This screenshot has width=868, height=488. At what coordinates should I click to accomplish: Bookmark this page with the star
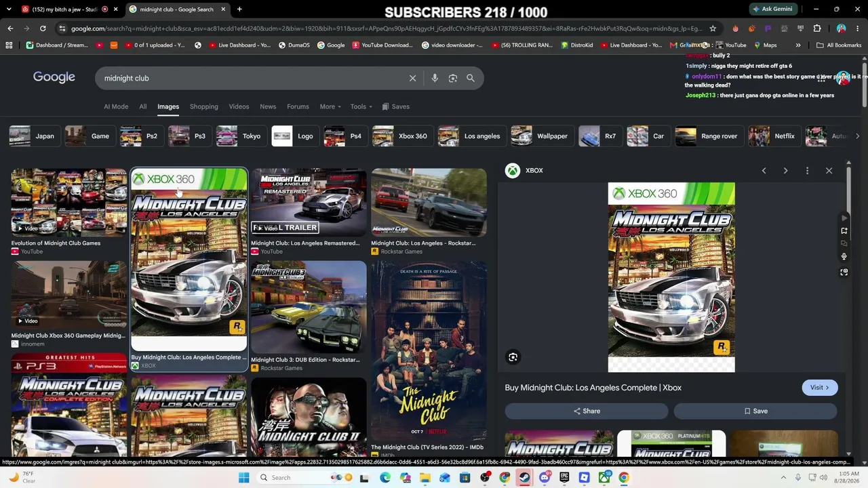pyautogui.click(x=713, y=28)
